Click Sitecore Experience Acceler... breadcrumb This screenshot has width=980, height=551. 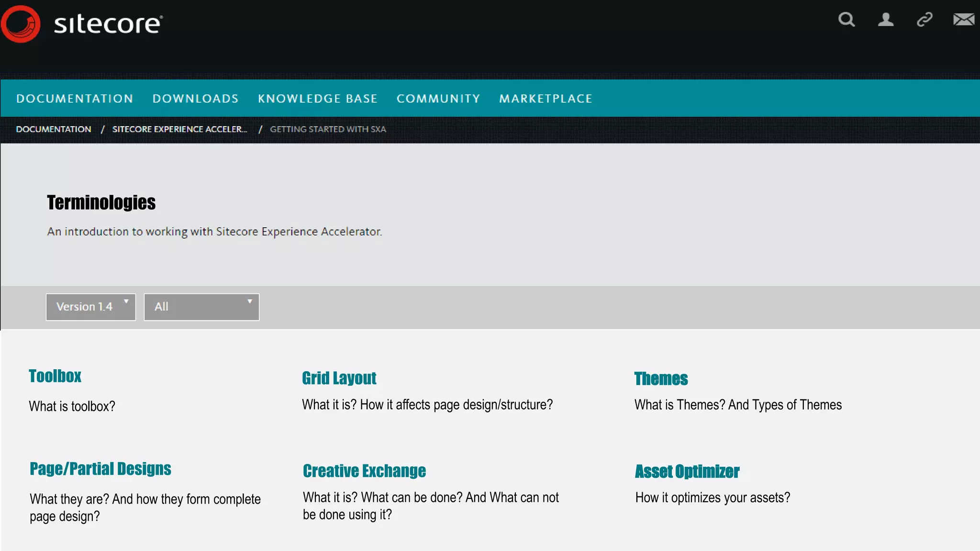179,129
